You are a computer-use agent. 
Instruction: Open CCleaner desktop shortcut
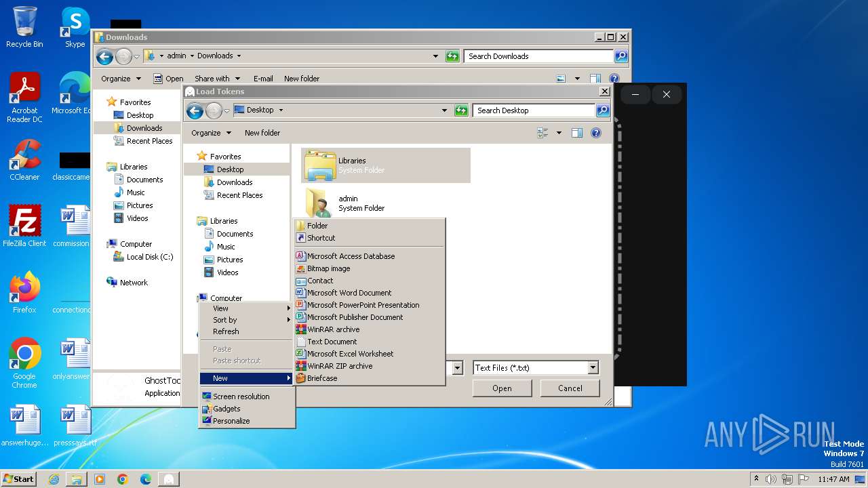click(x=24, y=159)
